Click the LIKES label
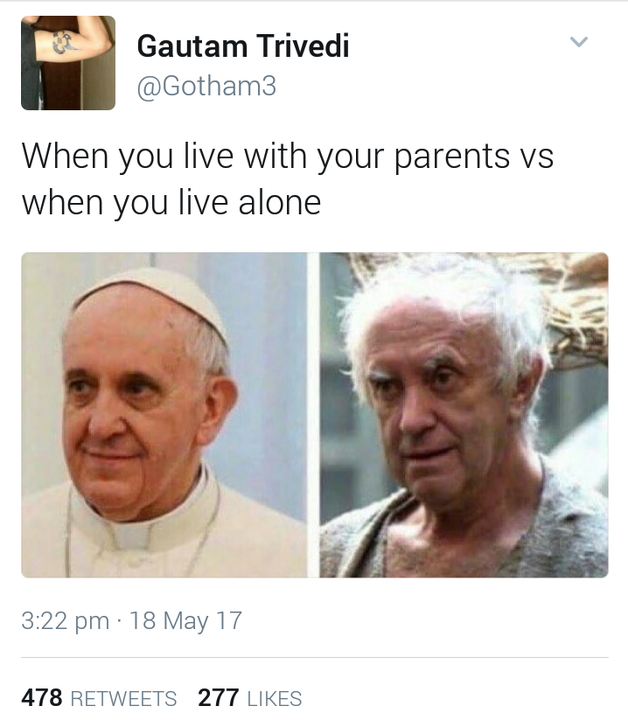The image size is (628, 720). [275, 699]
